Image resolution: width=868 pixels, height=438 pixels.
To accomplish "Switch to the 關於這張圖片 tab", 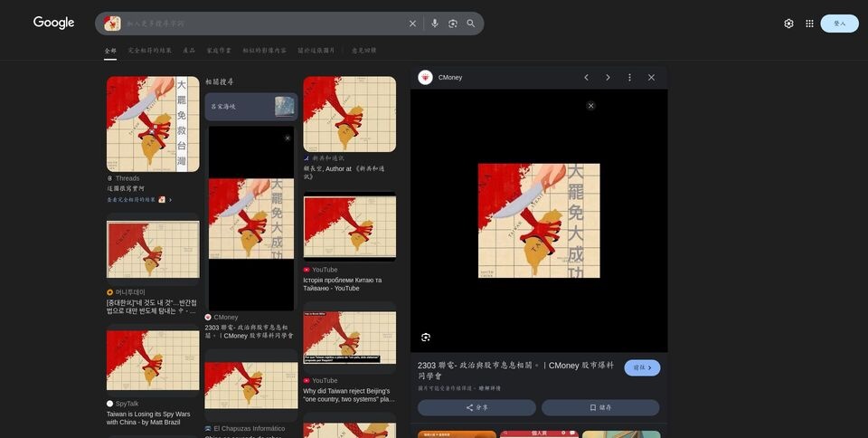I will [x=316, y=51].
